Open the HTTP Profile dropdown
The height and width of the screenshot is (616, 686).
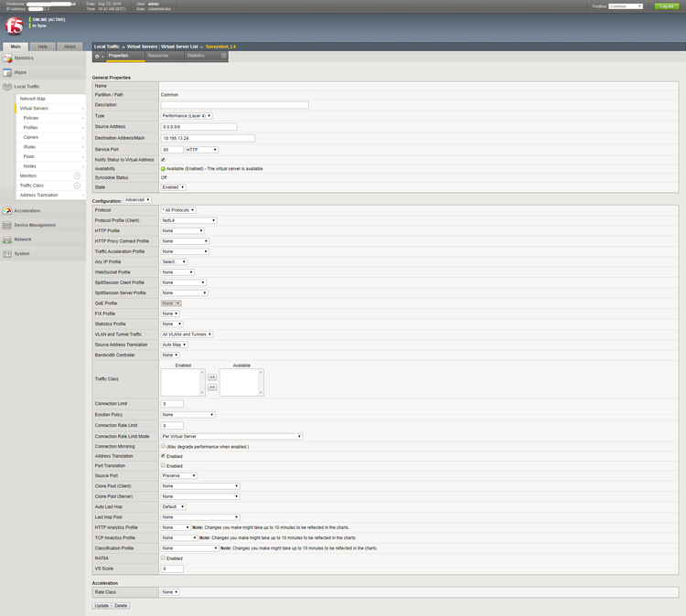click(x=182, y=231)
